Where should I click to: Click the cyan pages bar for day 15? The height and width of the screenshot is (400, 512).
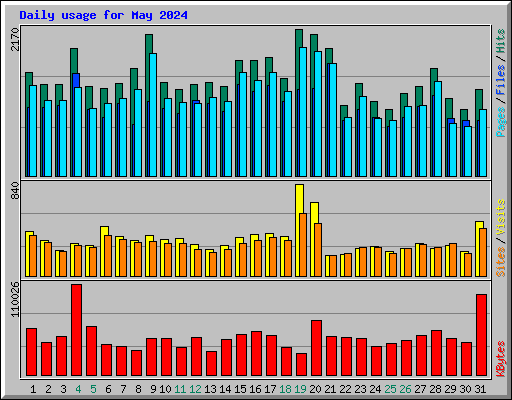point(243,124)
